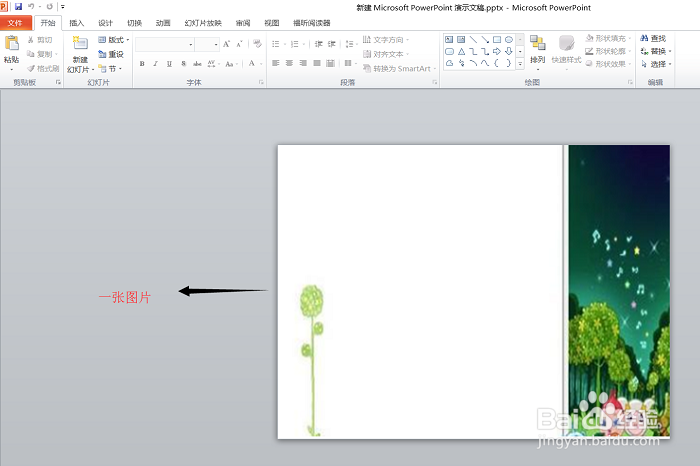Click the font name combo box

(x=164, y=44)
